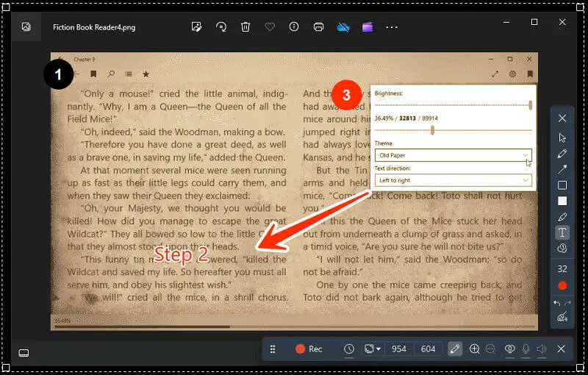Click the recorder bar drag handle dots
Image resolution: width=588 pixels, height=375 pixels.
click(x=273, y=349)
